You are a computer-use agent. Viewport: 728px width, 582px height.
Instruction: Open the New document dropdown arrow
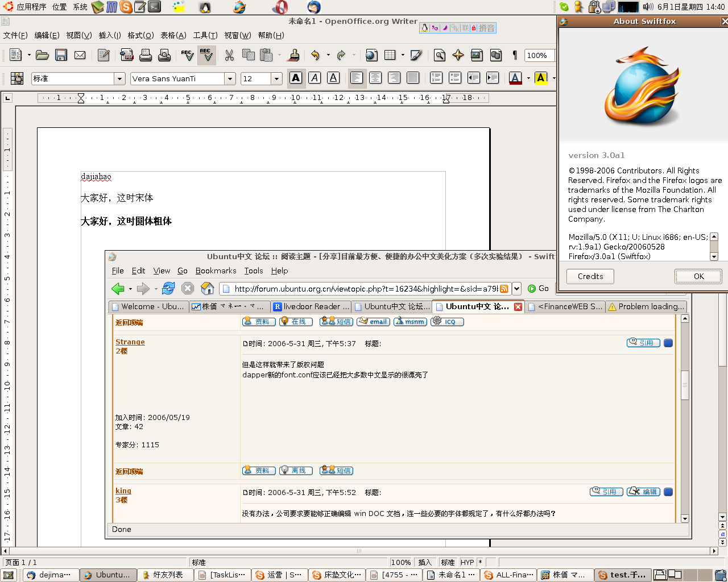point(29,55)
